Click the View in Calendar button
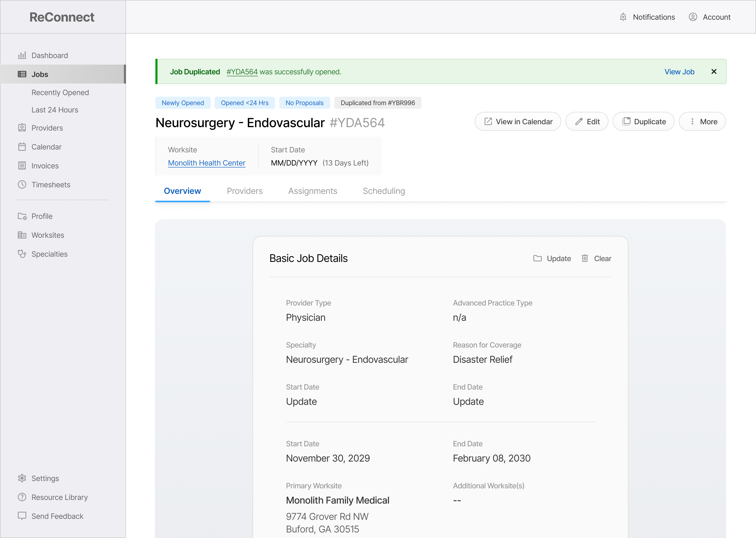This screenshot has width=756, height=538. pos(518,122)
